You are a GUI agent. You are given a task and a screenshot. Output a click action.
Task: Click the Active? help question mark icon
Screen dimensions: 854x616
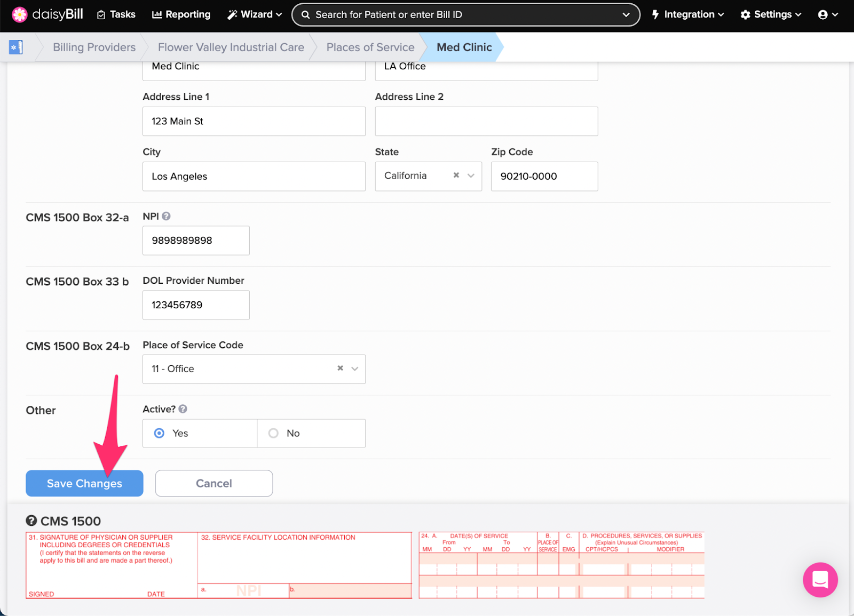(x=183, y=409)
